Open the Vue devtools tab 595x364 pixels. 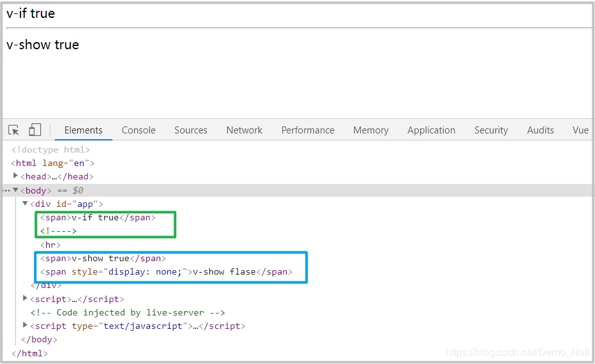(580, 130)
